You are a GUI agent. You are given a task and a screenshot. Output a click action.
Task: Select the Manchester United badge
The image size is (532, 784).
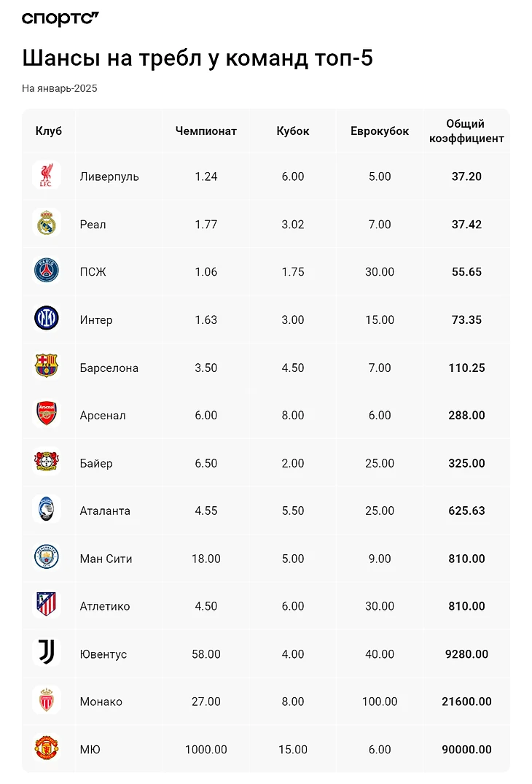pos(47,749)
